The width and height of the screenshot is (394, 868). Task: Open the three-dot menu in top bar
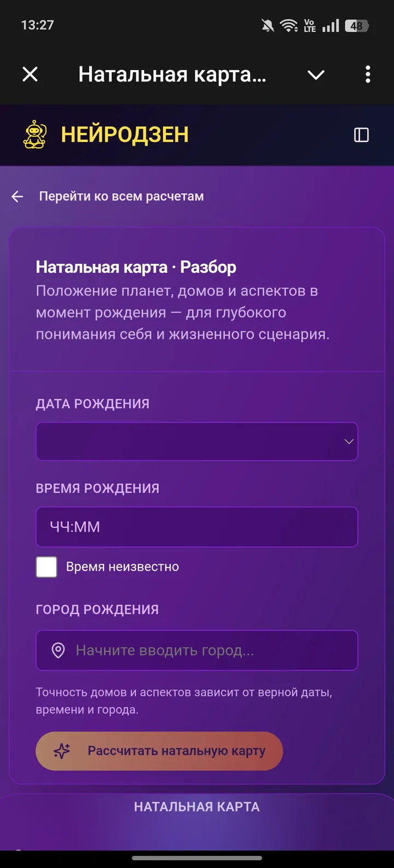coord(367,74)
